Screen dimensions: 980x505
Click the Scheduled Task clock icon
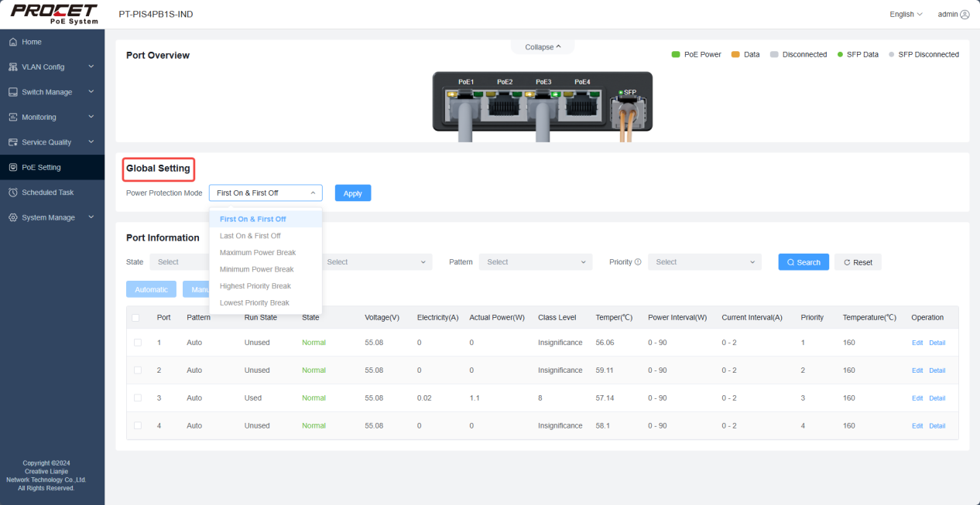point(13,193)
